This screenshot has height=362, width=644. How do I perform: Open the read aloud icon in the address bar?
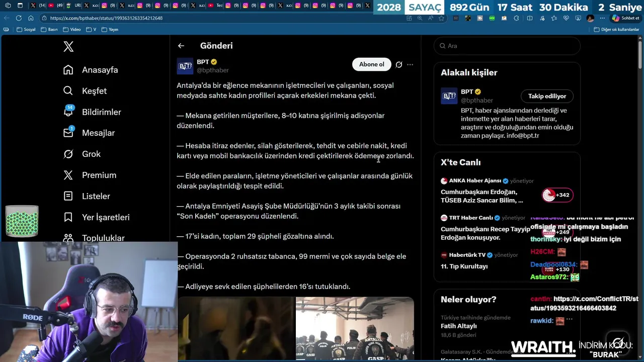pyautogui.click(x=431, y=18)
